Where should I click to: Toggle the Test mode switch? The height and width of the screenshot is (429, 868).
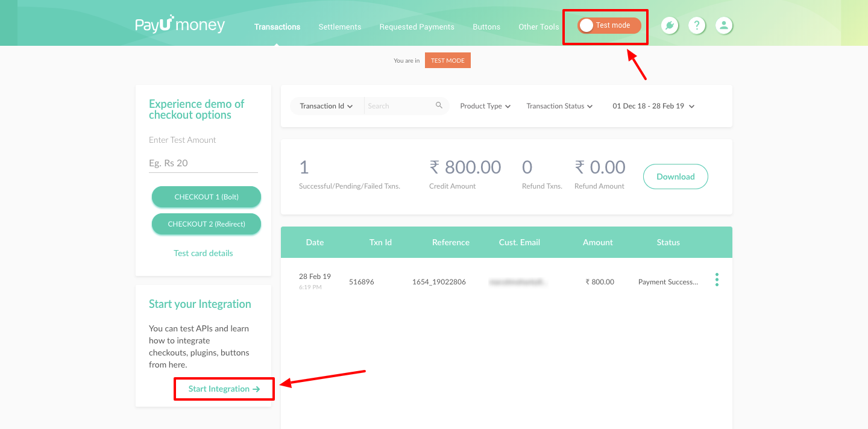[609, 25]
